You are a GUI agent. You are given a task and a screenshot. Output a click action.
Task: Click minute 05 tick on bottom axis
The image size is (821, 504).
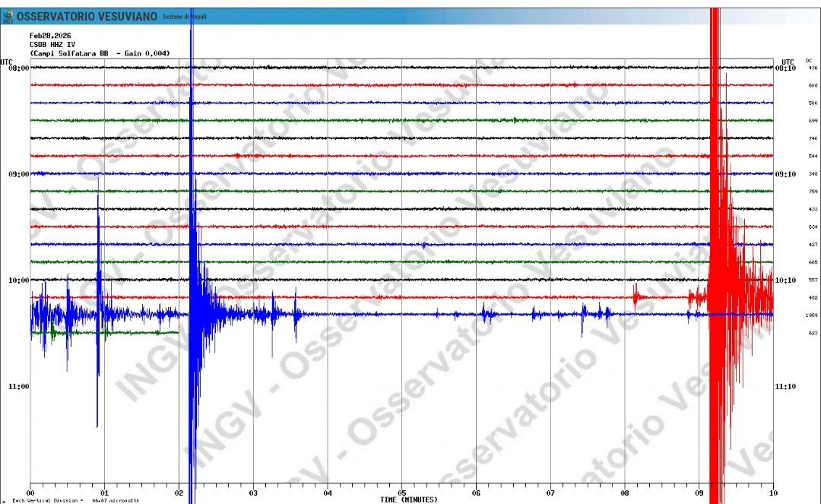point(401,493)
